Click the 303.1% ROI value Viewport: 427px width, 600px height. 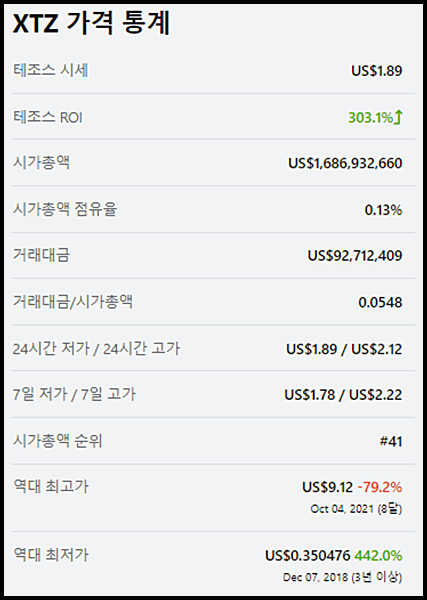[x=371, y=117]
